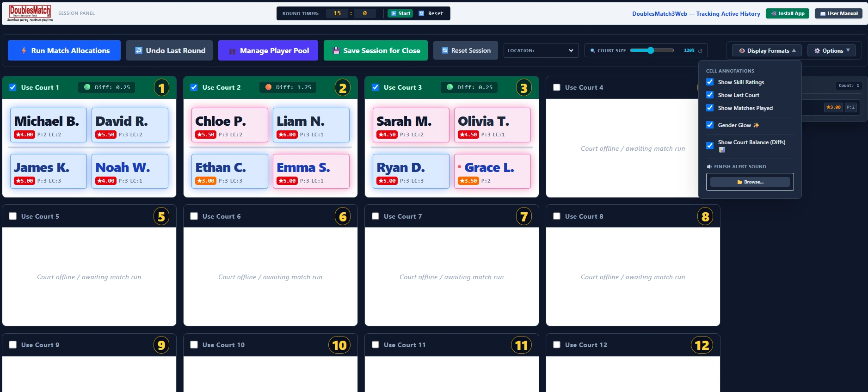Click the court number 8 badge
Image resolution: width=868 pixels, height=392 pixels.
pyautogui.click(x=705, y=216)
